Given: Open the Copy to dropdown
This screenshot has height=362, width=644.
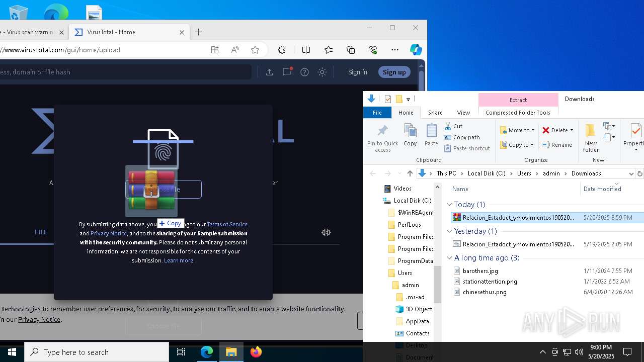Looking at the screenshot, I should (x=517, y=145).
